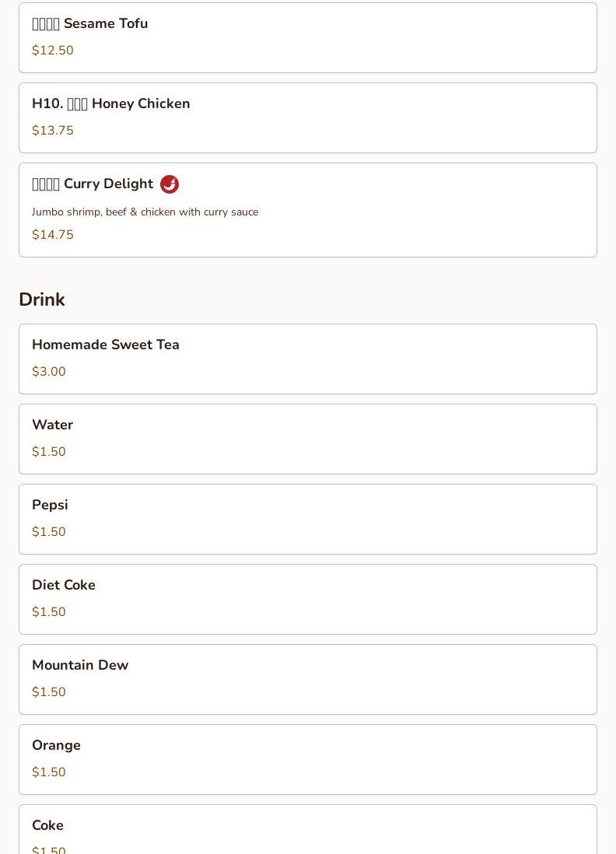Image resolution: width=616 pixels, height=854 pixels.
Task: Click the $13.75 Honey Chicken price
Action: click(53, 131)
